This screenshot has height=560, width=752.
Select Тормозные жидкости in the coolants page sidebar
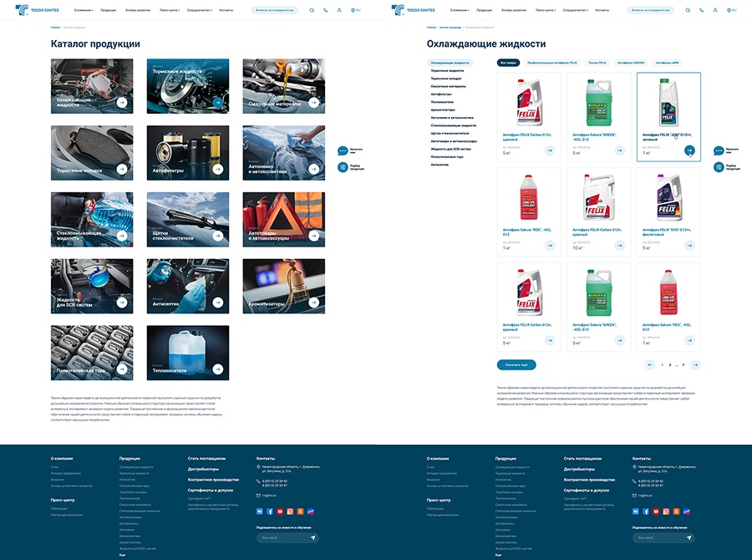447,70
